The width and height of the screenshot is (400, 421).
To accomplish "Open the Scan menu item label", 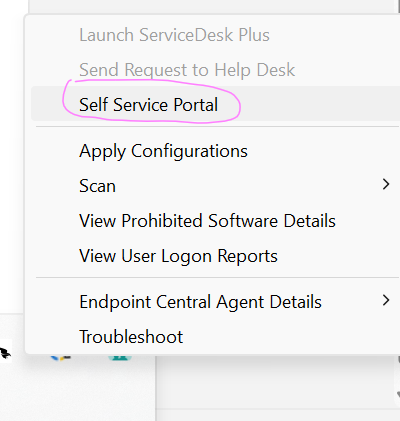I will pos(97,186).
